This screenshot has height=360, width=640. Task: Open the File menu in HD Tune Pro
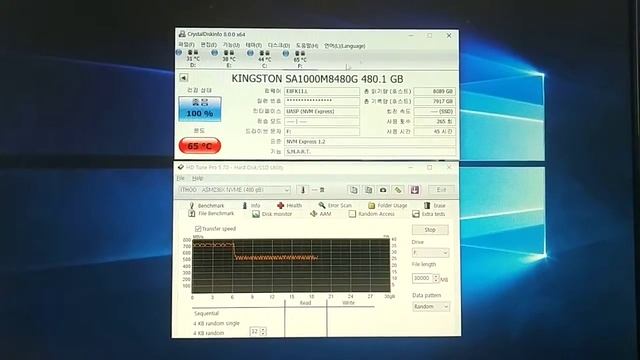click(x=180, y=178)
